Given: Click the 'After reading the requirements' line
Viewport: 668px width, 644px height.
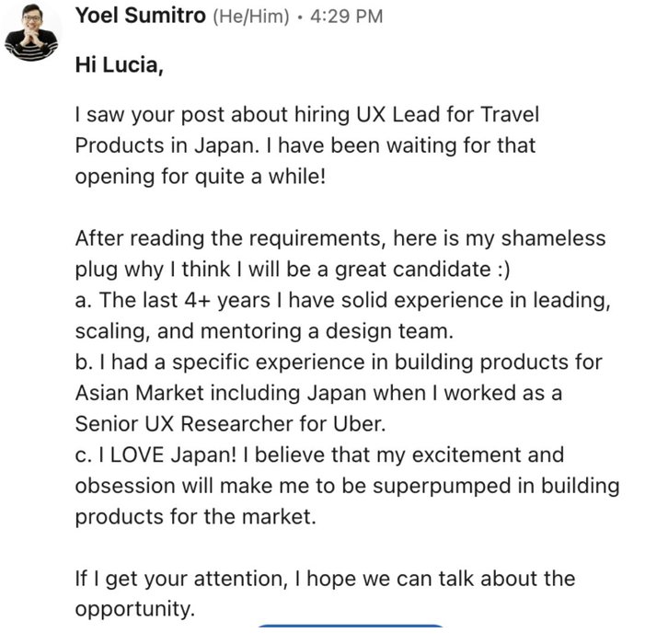Looking at the screenshot, I should (340, 238).
